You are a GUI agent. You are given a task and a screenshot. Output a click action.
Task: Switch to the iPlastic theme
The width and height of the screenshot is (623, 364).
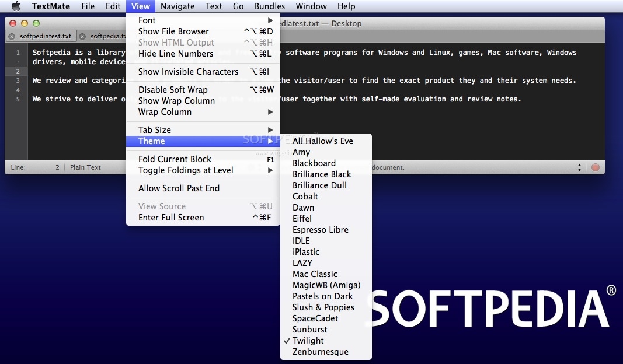point(326,252)
